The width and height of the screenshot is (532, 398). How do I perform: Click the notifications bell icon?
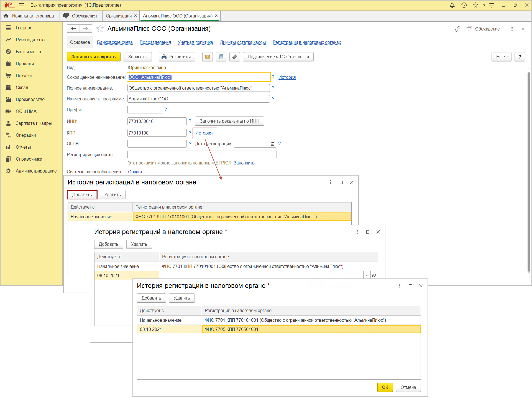[x=452, y=5]
